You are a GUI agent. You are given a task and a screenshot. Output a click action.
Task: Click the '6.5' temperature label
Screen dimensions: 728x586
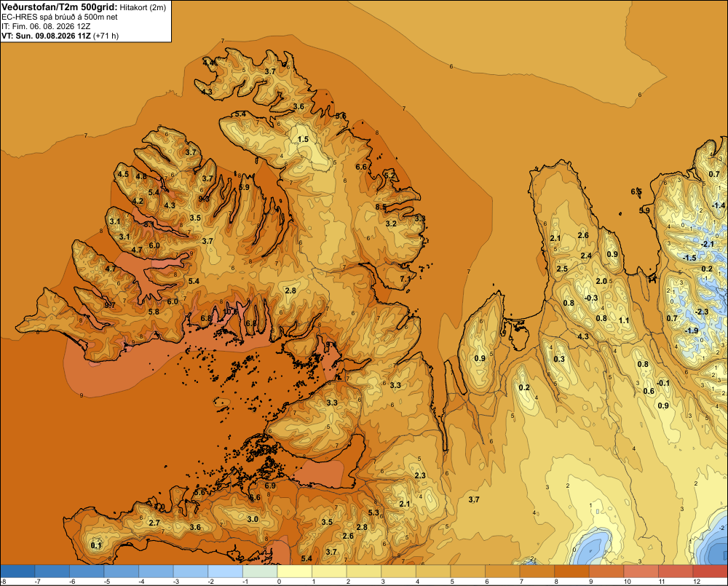(636, 191)
